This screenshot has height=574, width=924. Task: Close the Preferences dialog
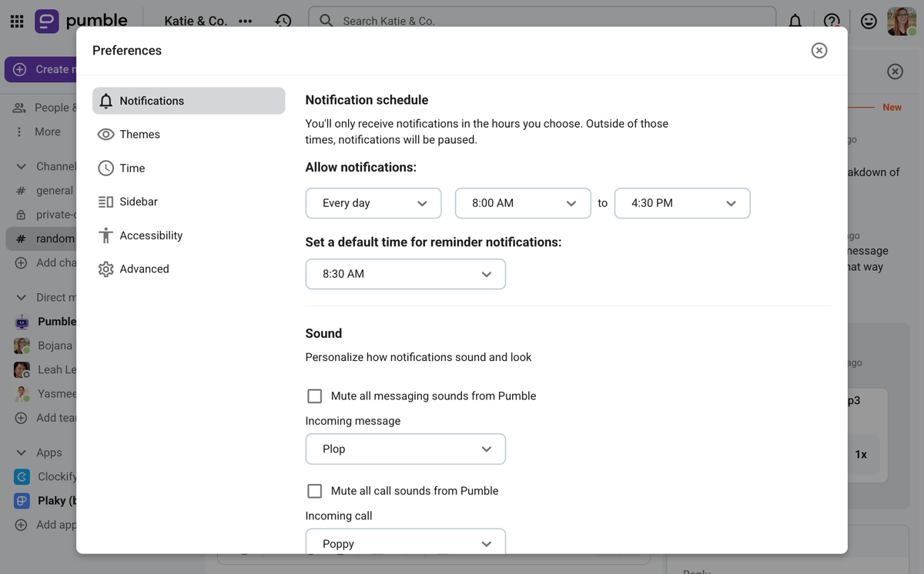[x=819, y=50]
